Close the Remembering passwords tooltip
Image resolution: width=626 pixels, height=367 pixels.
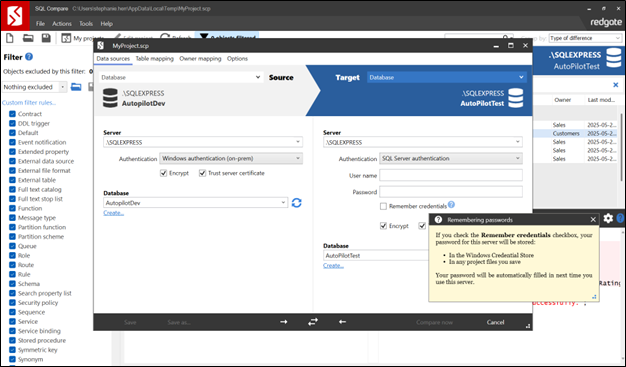coord(593,220)
